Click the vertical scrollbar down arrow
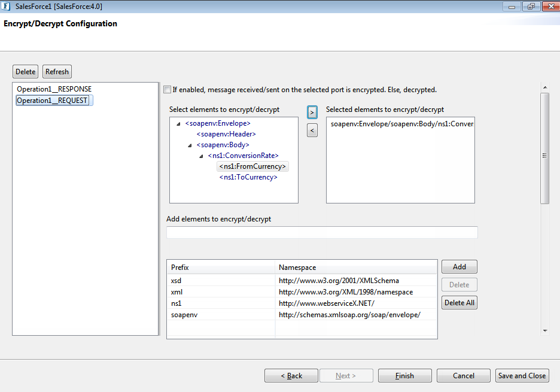The width and height of the screenshot is (560, 392). [544, 331]
